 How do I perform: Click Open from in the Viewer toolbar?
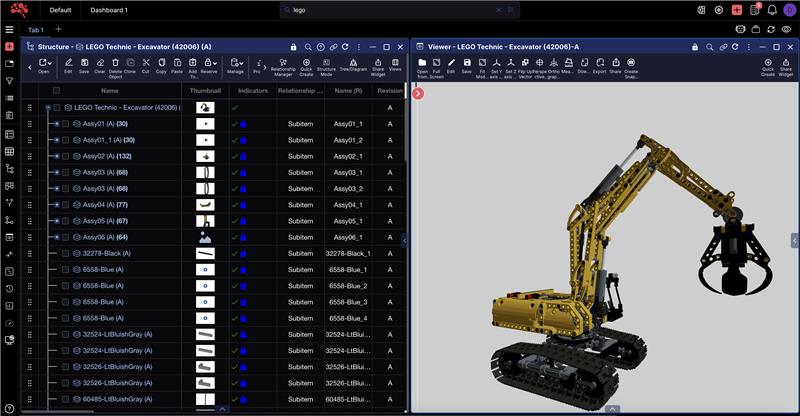point(422,68)
